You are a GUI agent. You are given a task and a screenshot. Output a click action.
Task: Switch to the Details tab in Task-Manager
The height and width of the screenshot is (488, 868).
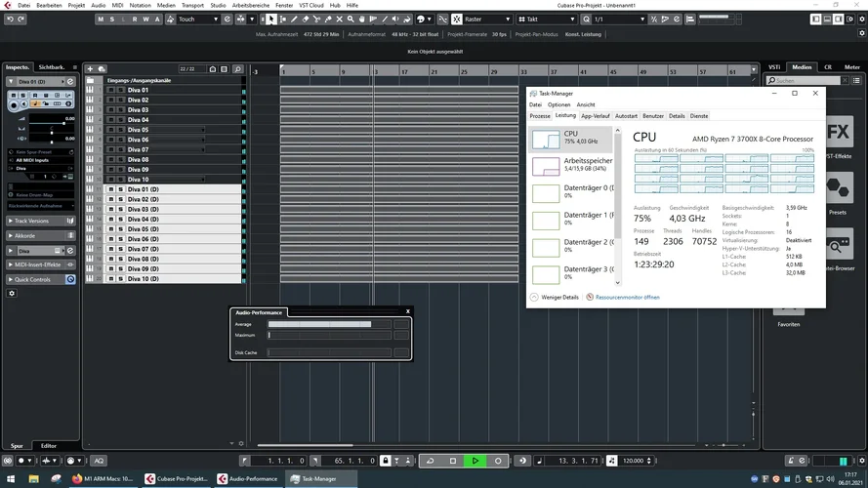[x=677, y=116]
